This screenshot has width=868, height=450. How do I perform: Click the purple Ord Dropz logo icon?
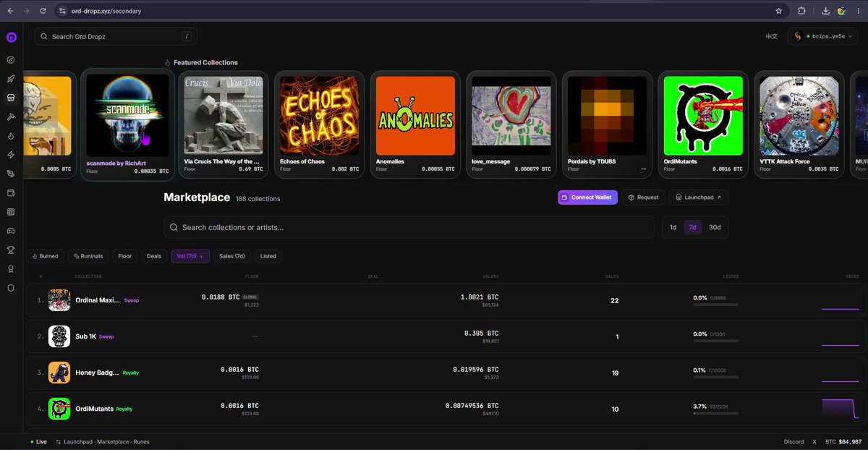(x=11, y=38)
